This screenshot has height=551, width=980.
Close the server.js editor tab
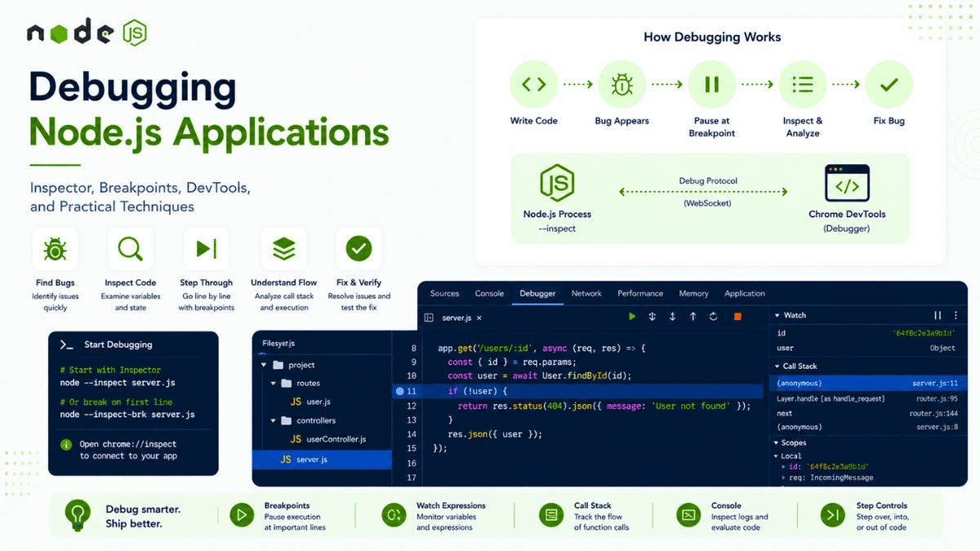[x=479, y=317]
